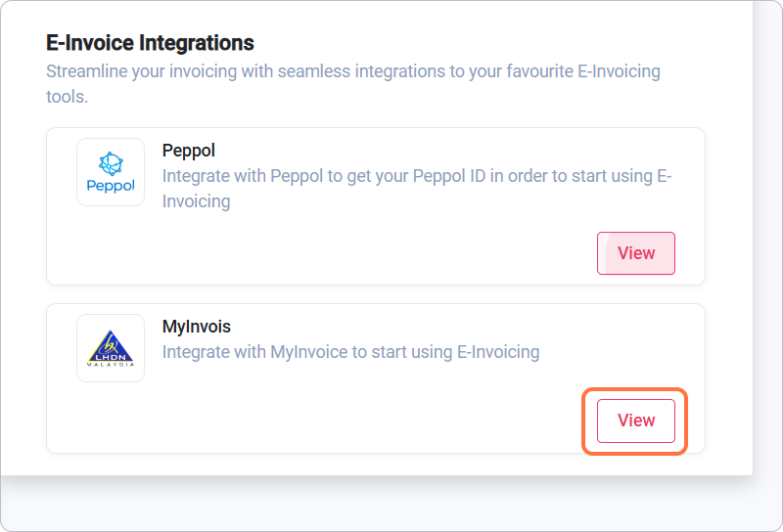The height and width of the screenshot is (532, 783).
Task: Click the Peppol logo icon
Action: point(111,172)
